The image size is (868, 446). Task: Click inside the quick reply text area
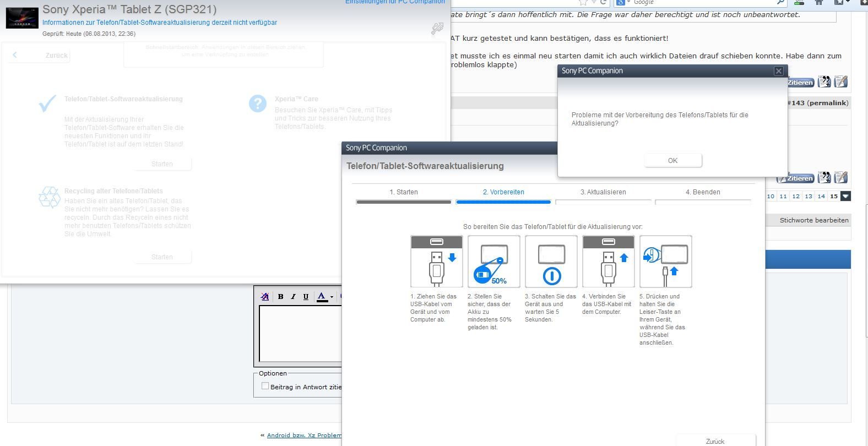(x=301, y=334)
